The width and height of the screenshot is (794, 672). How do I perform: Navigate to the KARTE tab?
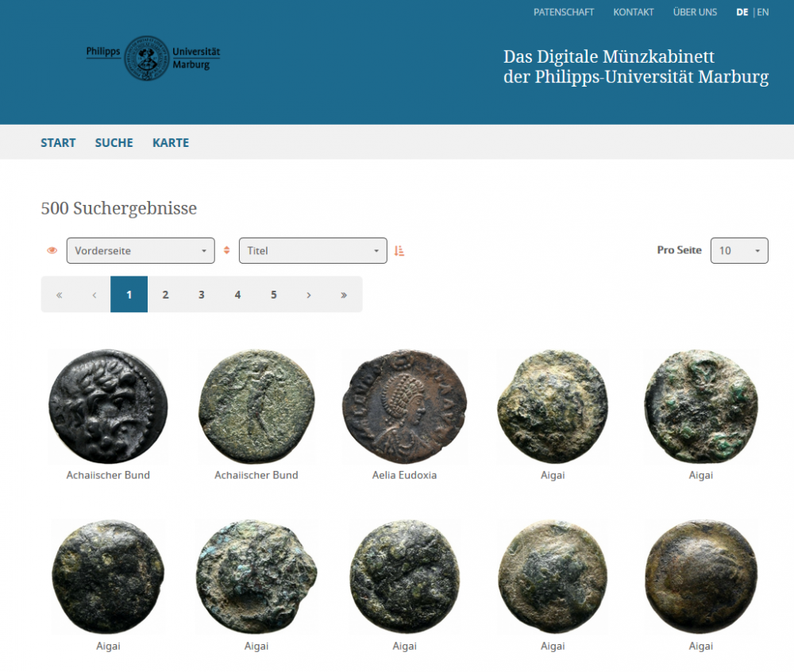171,143
